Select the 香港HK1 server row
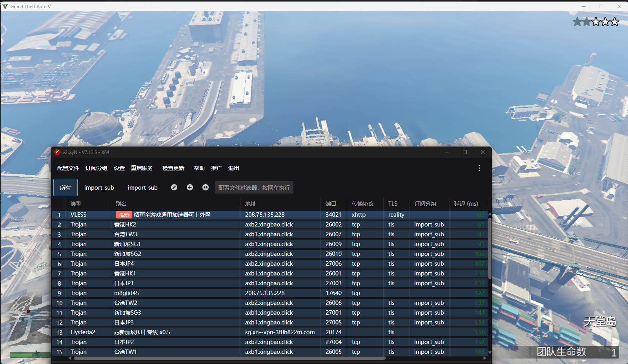The image size is (628, 364). [x=270, y=273]
